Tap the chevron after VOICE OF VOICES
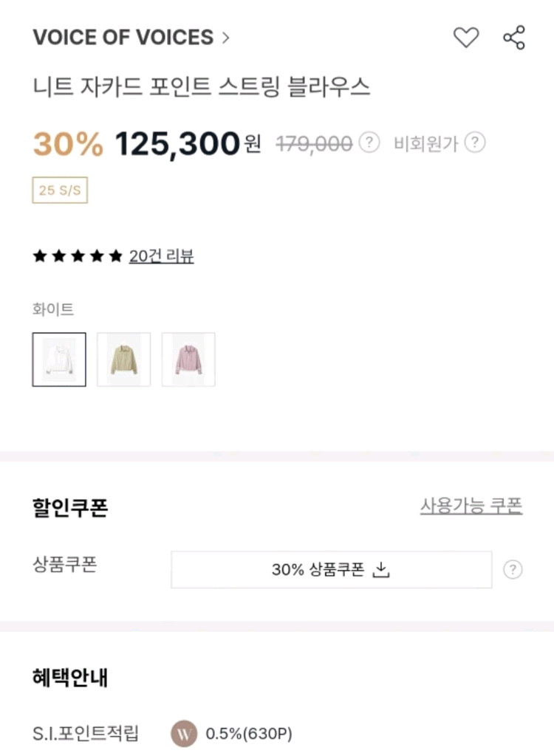Screen dimensions: 554x756 click(226, 38)
